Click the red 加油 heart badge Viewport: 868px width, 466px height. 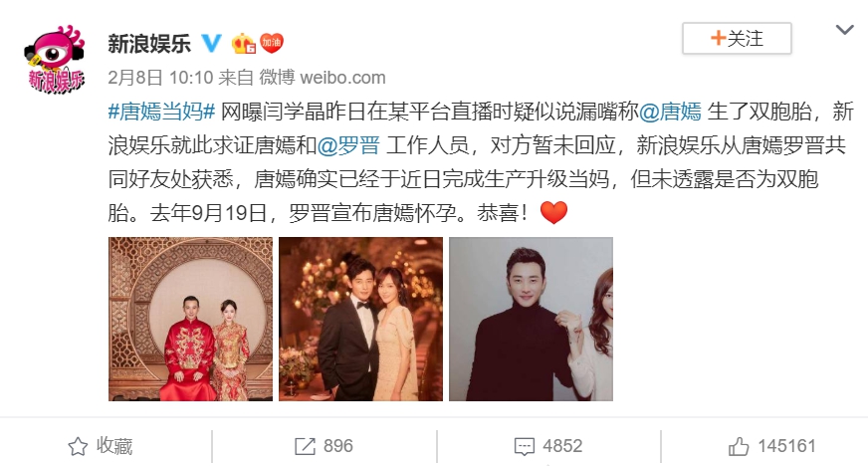(271, 43)
